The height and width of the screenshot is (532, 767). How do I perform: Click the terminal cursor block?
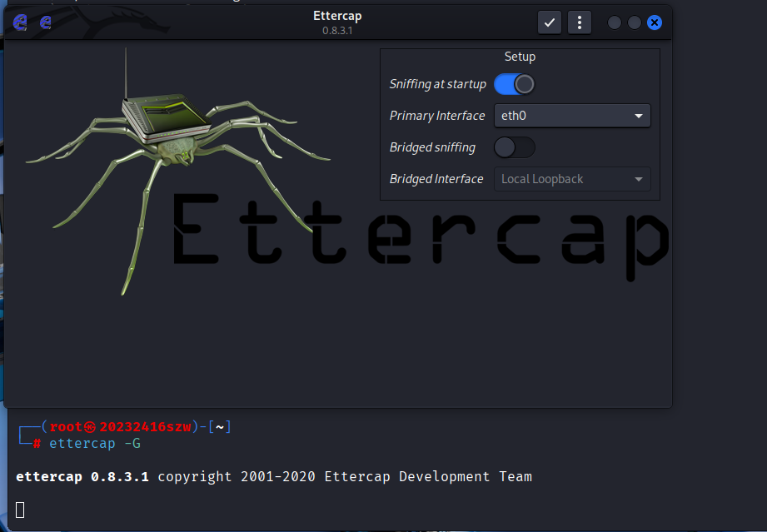[x=20, y=510]
